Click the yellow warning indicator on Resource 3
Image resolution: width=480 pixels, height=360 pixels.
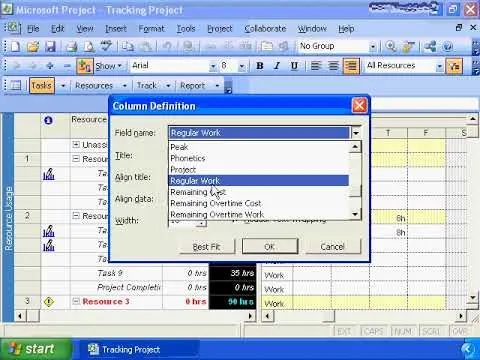click(x=49, y=302)
